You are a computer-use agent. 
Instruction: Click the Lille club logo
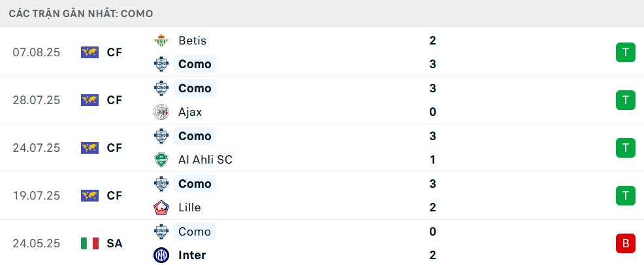click(x=161, y=207)
